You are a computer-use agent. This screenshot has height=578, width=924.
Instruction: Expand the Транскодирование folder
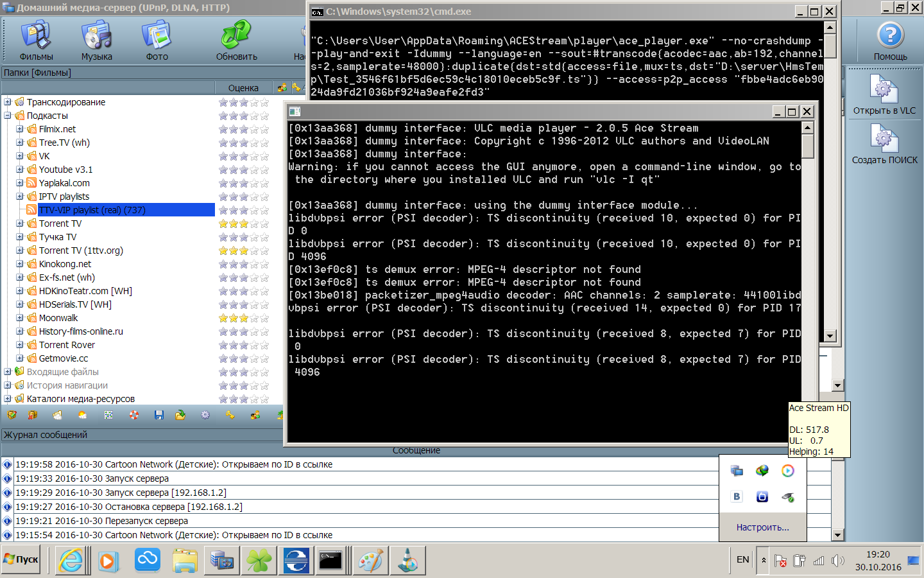(x=8, y=102)
